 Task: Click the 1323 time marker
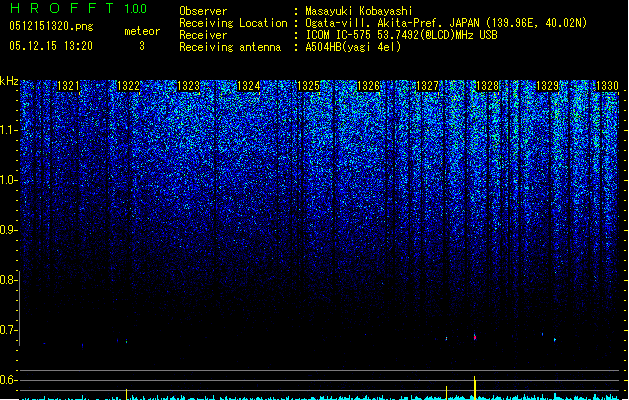(189, 86)
